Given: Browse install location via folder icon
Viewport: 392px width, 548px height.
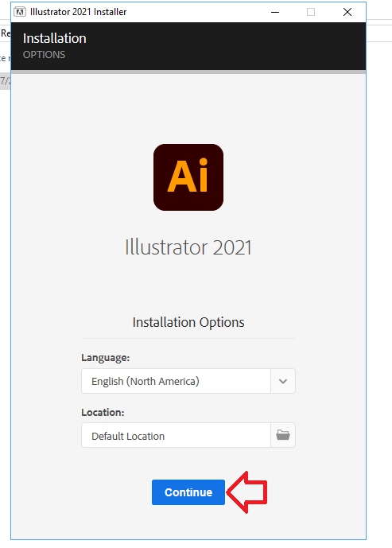Looking at the screenshot, I should click(283, 435).
